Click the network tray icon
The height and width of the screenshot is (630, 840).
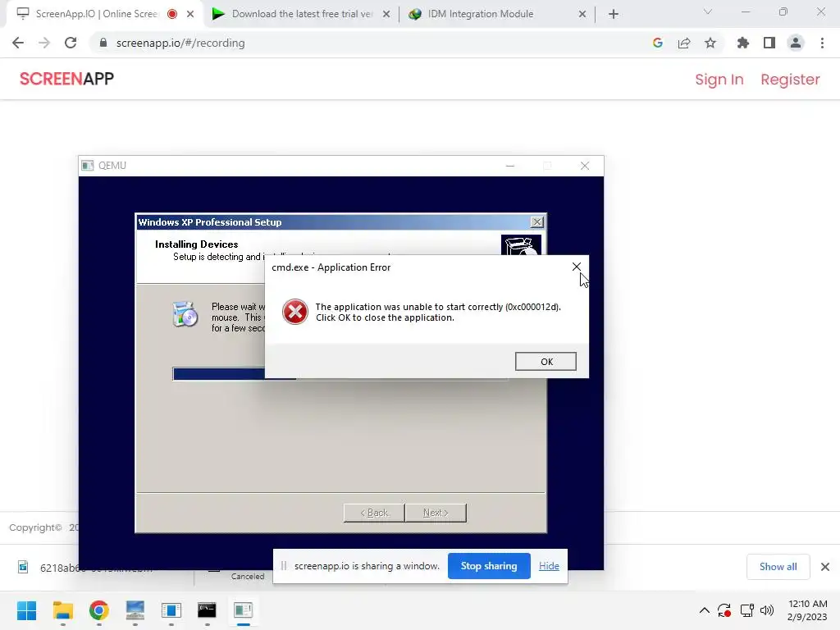[x=746, y=610]
